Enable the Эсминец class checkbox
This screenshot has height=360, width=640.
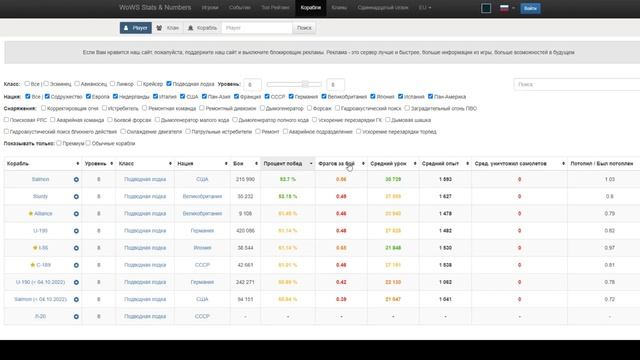click(46, 84)
